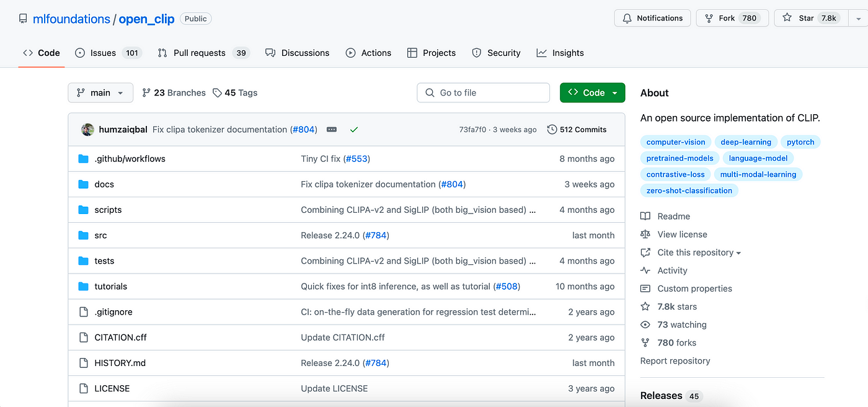Open the LICENSE file
Image resolution: width=868 pixels, height=407 pixels.
(x=112, y=388)
